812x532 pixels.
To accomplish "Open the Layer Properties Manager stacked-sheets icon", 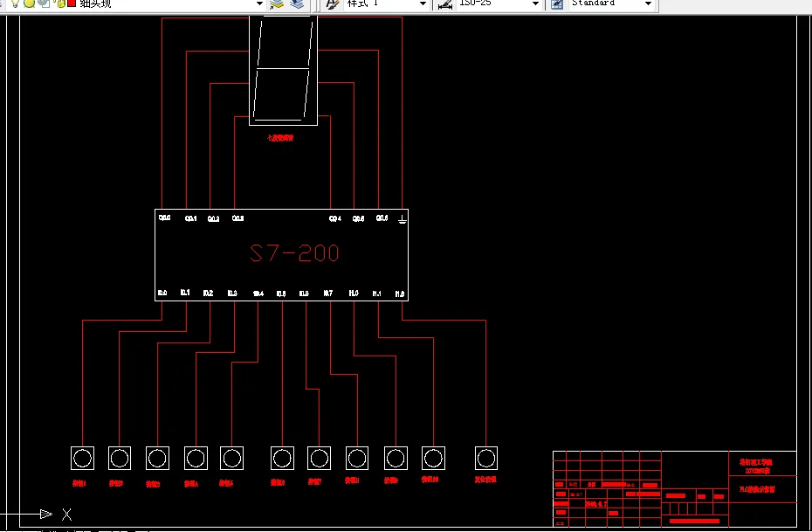I will coord(277,4).
